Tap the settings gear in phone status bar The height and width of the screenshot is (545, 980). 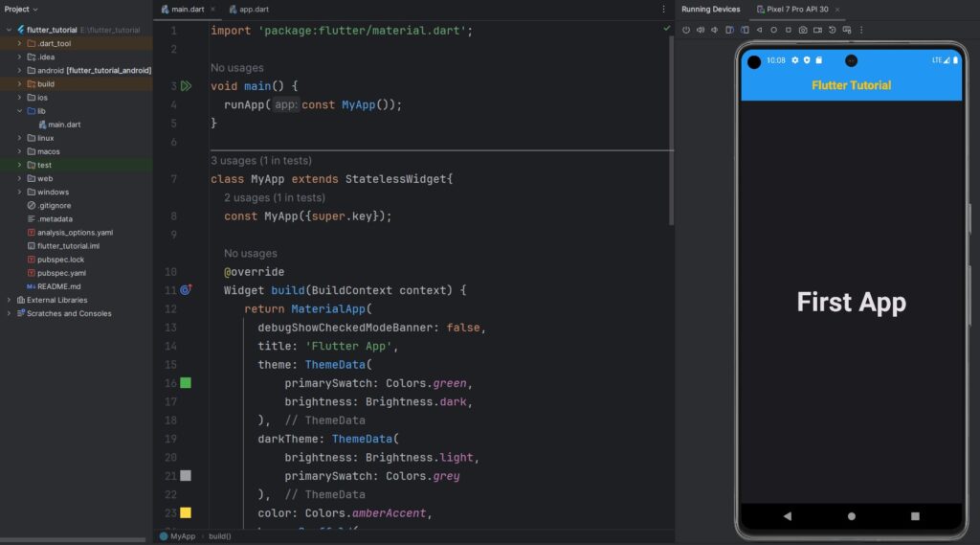pyautogui.click(x=795, y=60)
